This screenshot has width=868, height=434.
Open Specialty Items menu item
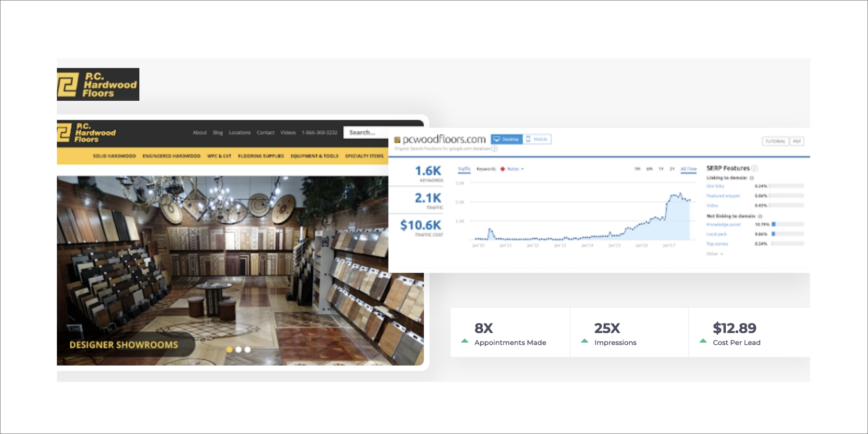click(x=364, y=156)
